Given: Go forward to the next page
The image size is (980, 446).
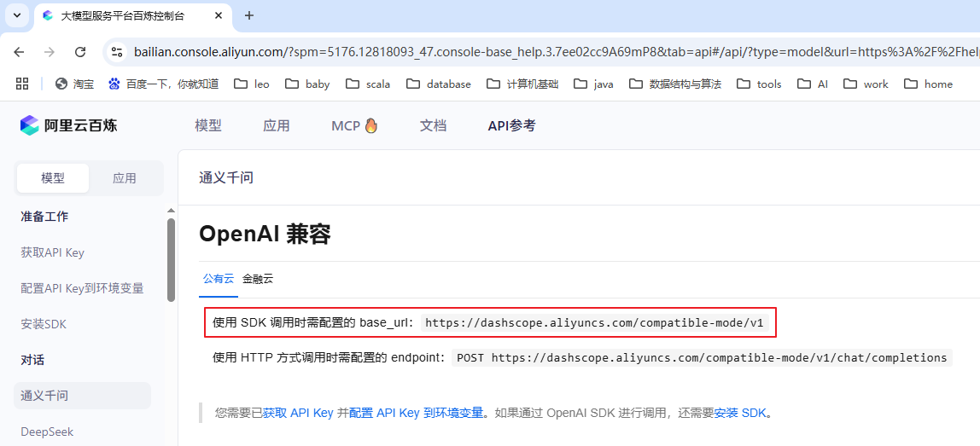Looking at the screenshot, I should [50, 53].
